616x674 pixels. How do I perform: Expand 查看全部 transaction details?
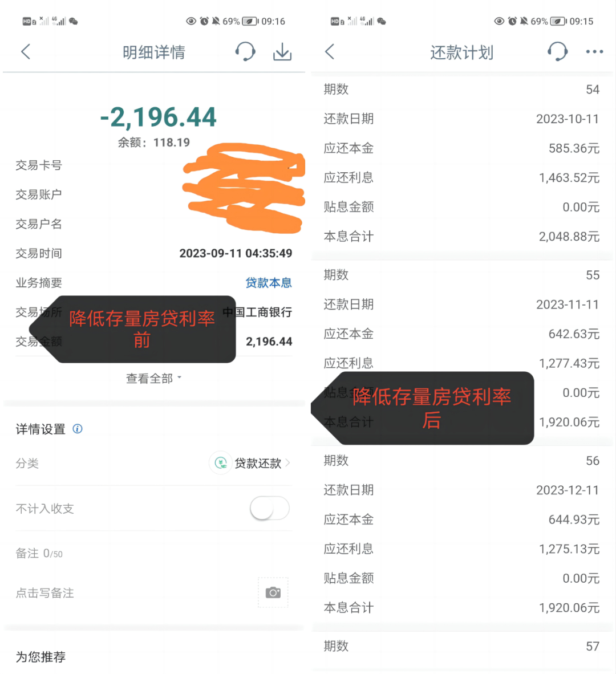[x=154, y=378]
